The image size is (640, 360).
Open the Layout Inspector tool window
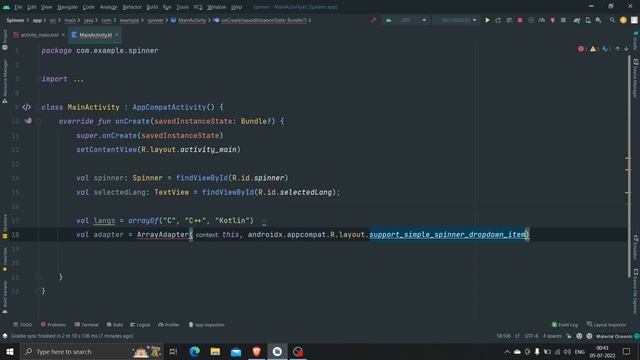click(607, 324)
